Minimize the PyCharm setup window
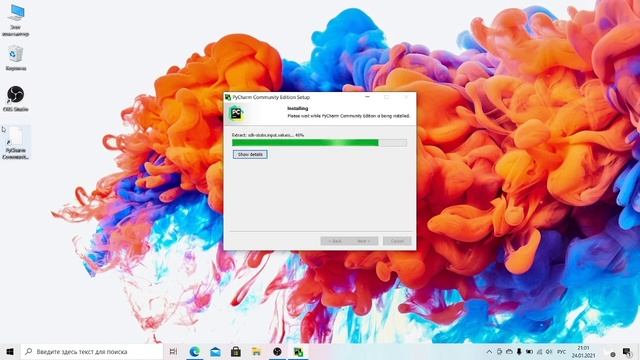This screenshot has width=640, height=360. [x=367, y=97]
